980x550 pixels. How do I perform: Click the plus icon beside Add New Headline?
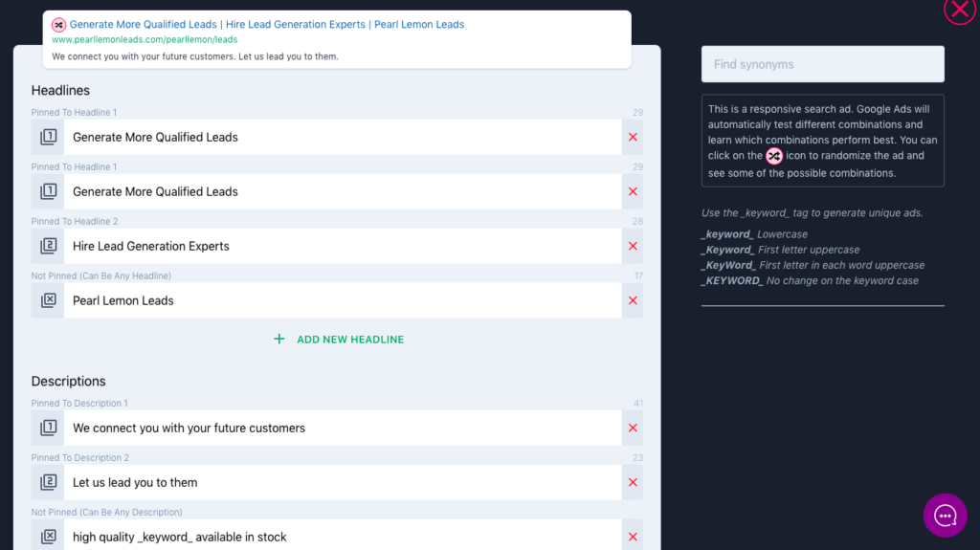(278, 339)
